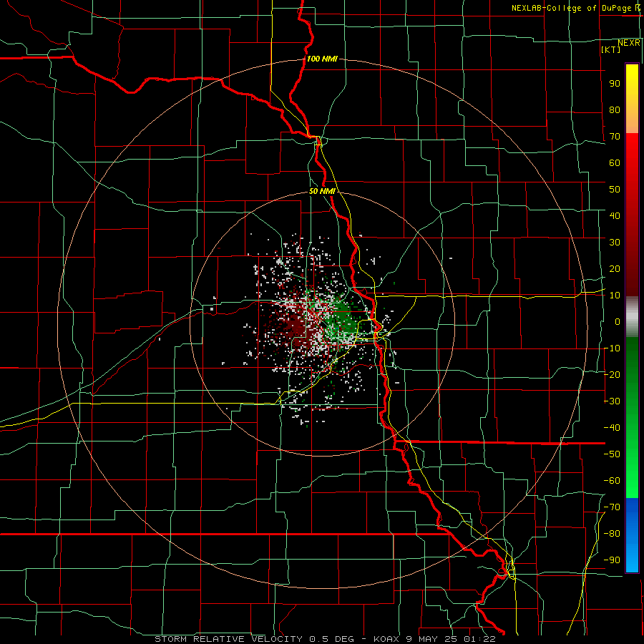
Task: Click the -80 scale value
Action: tap(612, 534)
